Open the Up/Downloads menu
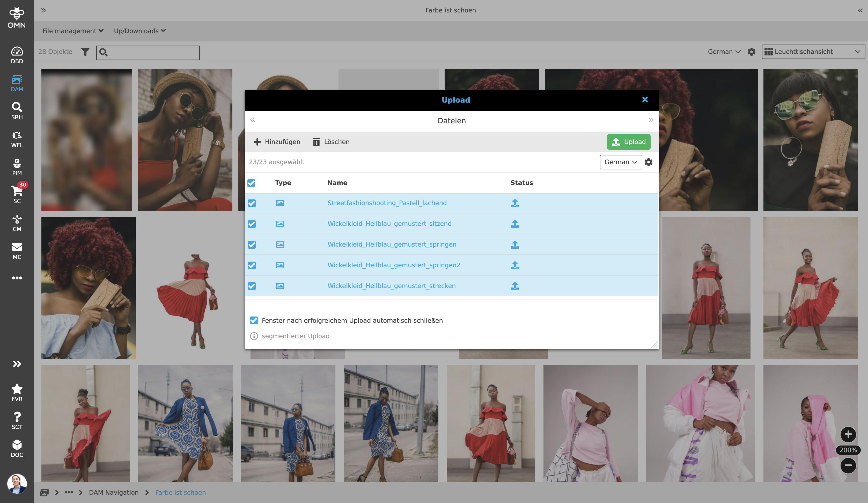This screenshot has height=503, width=868. click(x=140, y=31)
